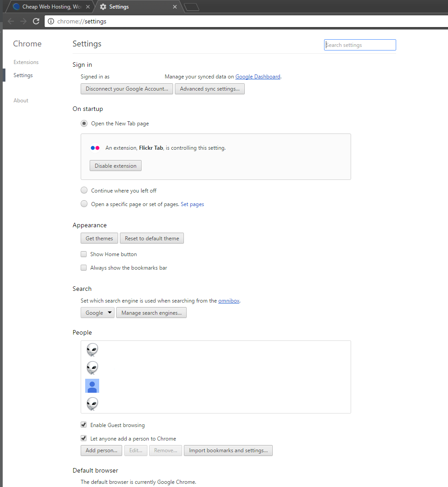Select Open the New Tab page option
This screenshot has height=487, width=448.
84,123
